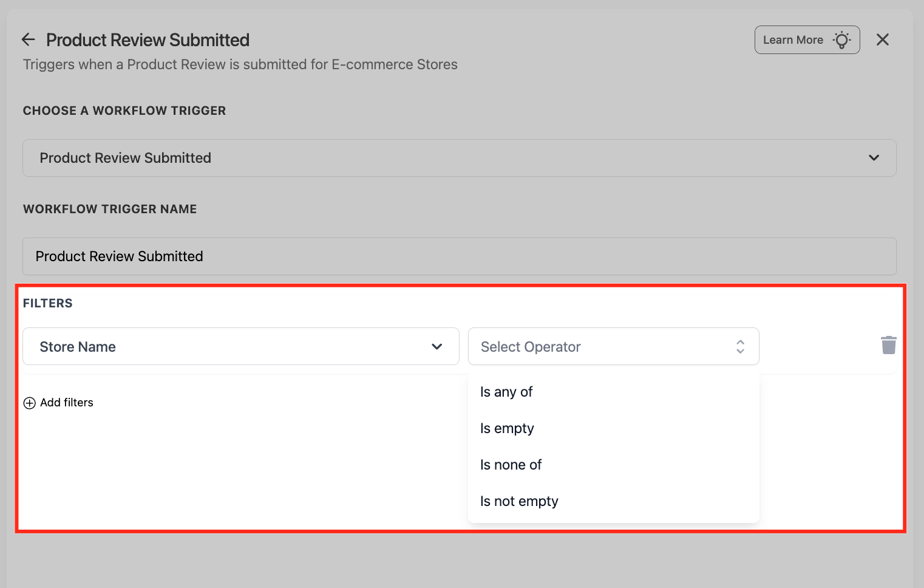Click the up-down arrows in Select Operator
The image size is (924, 588).
(740, 347)
